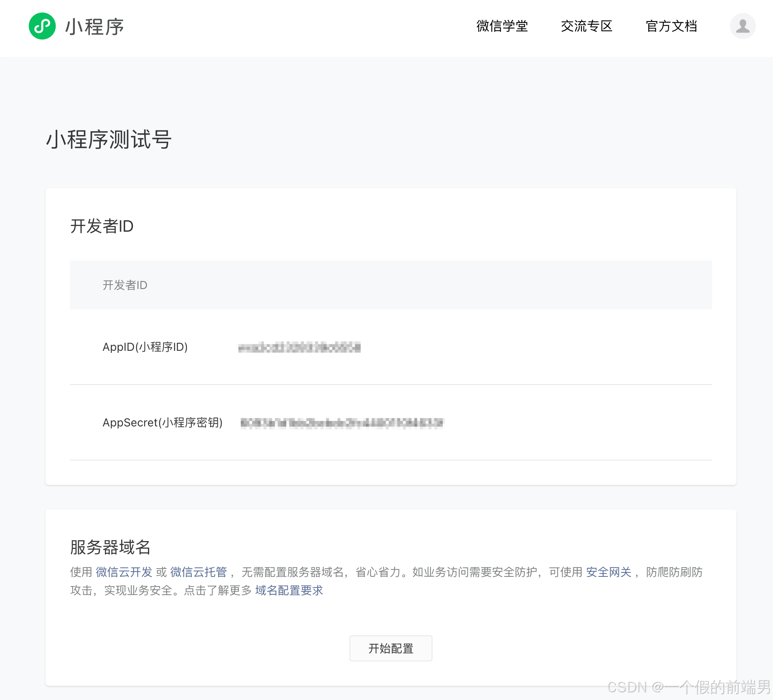Click the 小程序 header title text
The height and width of the screenshot is (700, 773).
[x=95, y=27]
